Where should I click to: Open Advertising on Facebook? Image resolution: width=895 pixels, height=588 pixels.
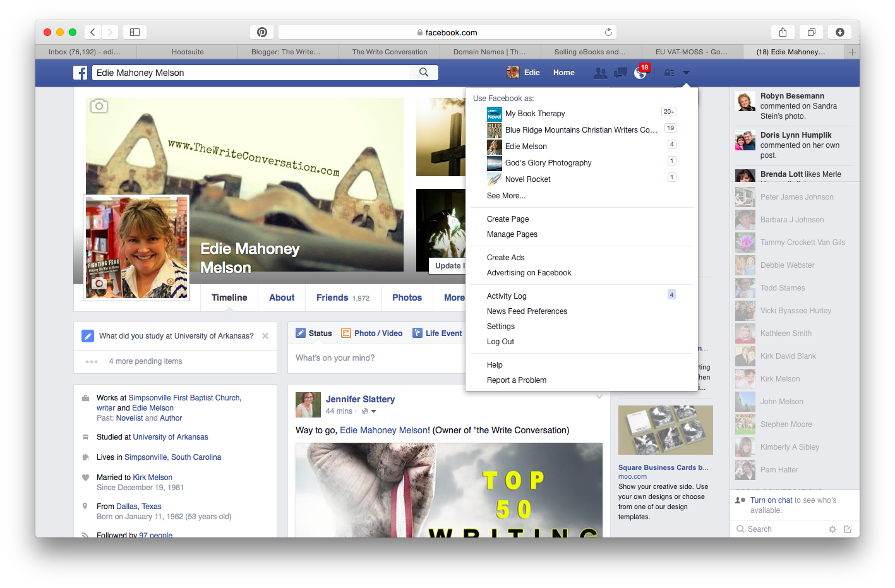tap(529, 273)
